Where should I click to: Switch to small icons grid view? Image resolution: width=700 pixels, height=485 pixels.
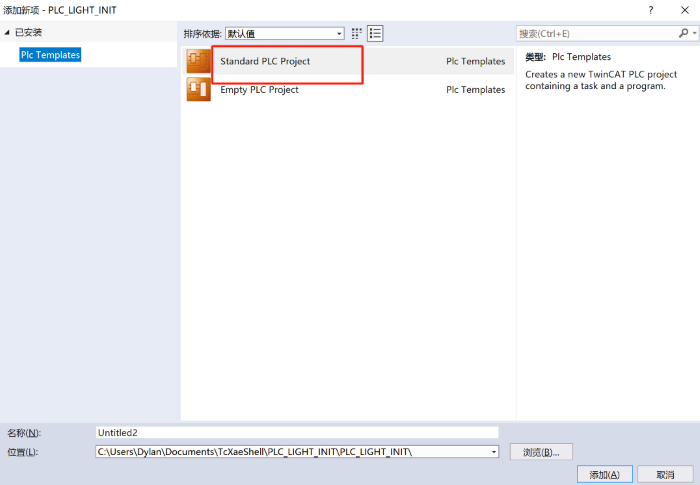click(x=357, y=33)
